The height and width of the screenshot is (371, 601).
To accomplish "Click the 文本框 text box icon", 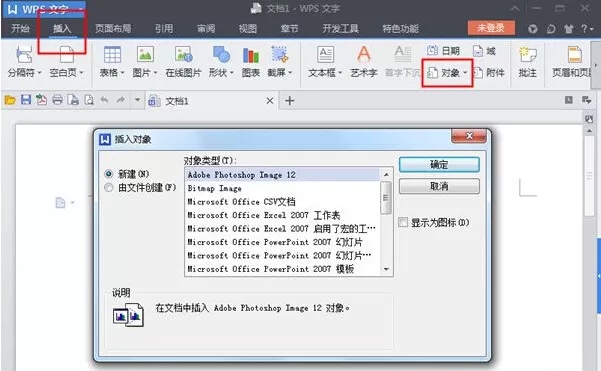I will click(x=325, y=54).
